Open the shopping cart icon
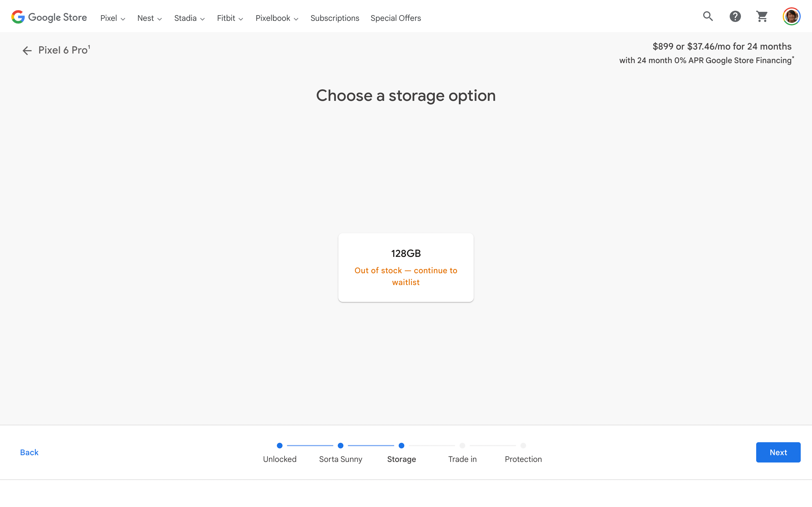Screen dimensions: 812x507 point(762,16)
